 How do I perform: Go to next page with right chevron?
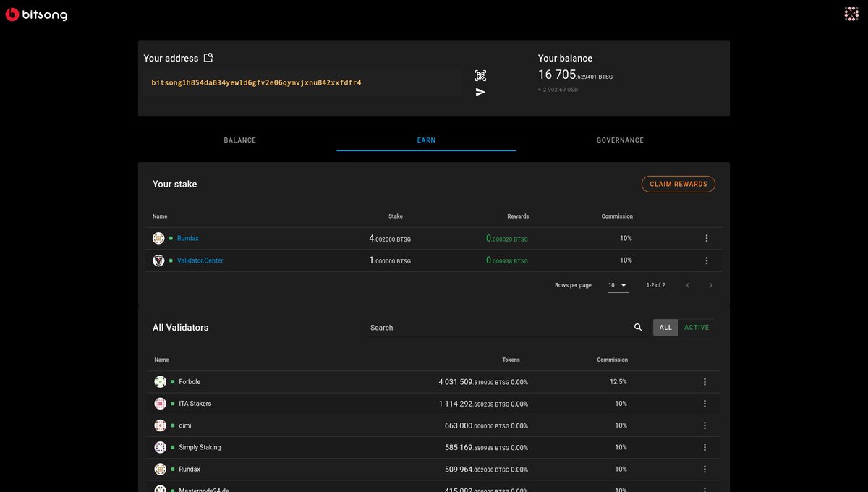click(710, 285)
